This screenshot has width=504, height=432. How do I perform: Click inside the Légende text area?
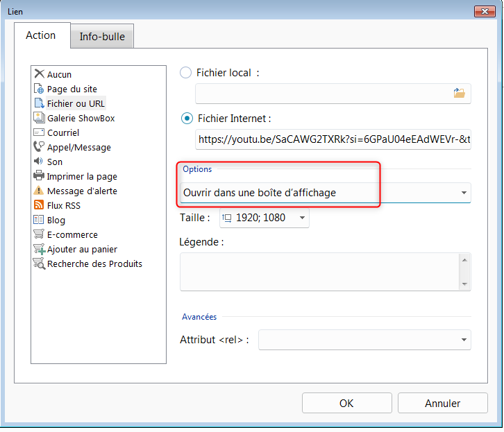320,272
